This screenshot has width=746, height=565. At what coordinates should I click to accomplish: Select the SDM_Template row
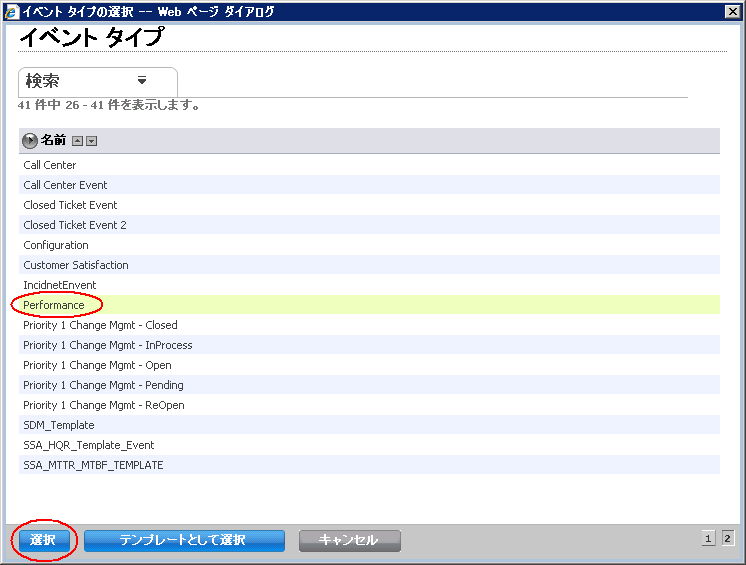pyautogui.click(x=369, y=424)
